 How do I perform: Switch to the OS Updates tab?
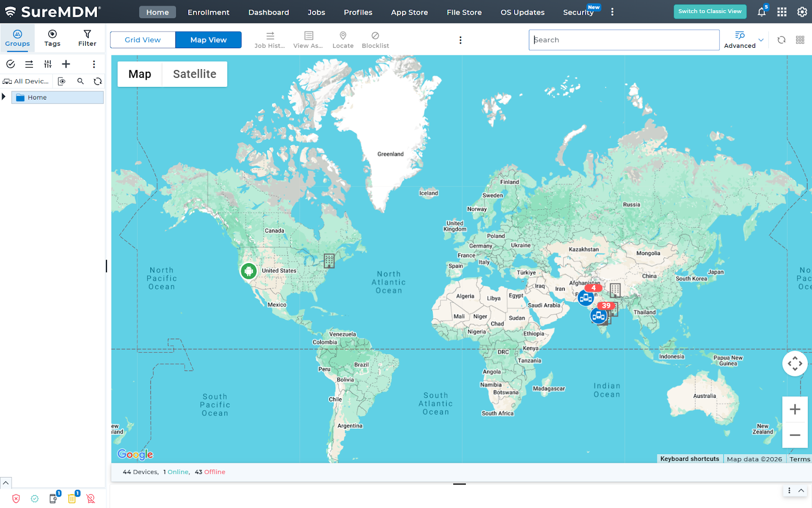[x=522, y=12]
